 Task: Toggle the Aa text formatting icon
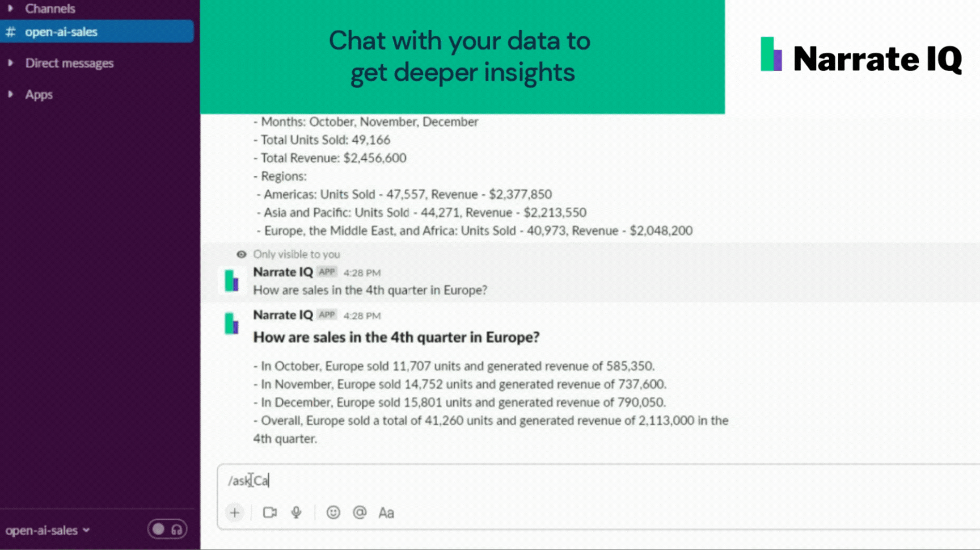386,513
